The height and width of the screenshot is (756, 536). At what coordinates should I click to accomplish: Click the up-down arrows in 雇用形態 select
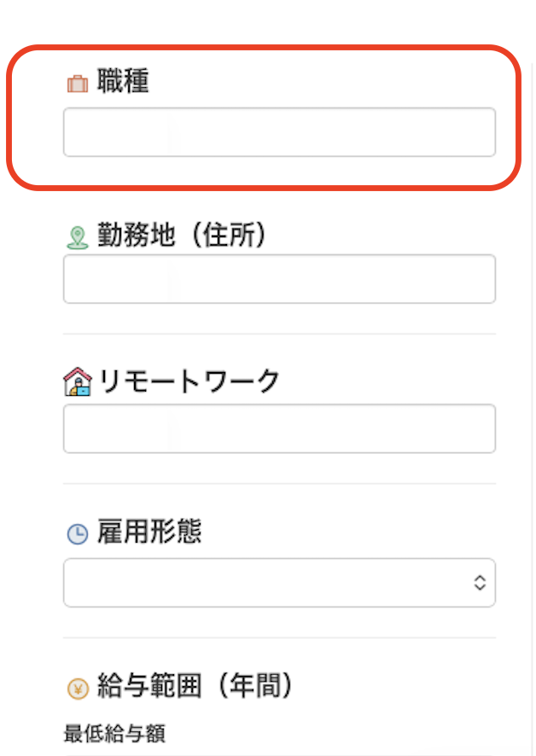point(480,583)
